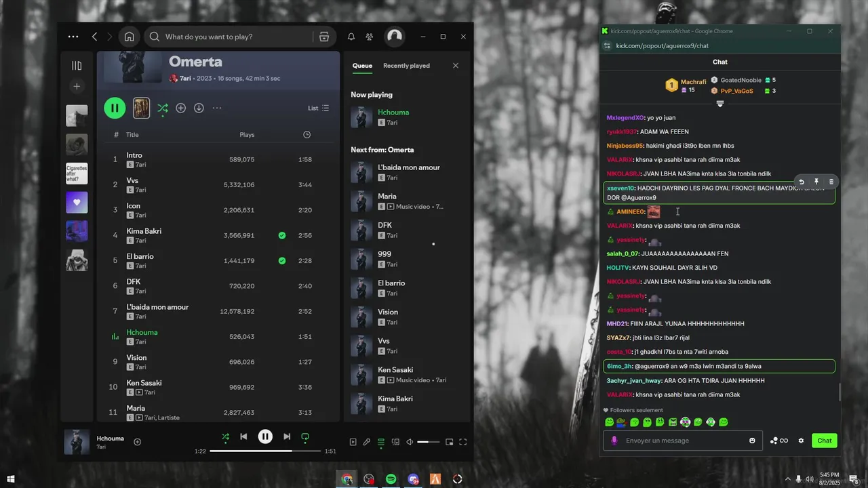Click the 7ari artist link under Omerta
The width and height of the screenshot is (868, 488).
[x=185, y=79]
